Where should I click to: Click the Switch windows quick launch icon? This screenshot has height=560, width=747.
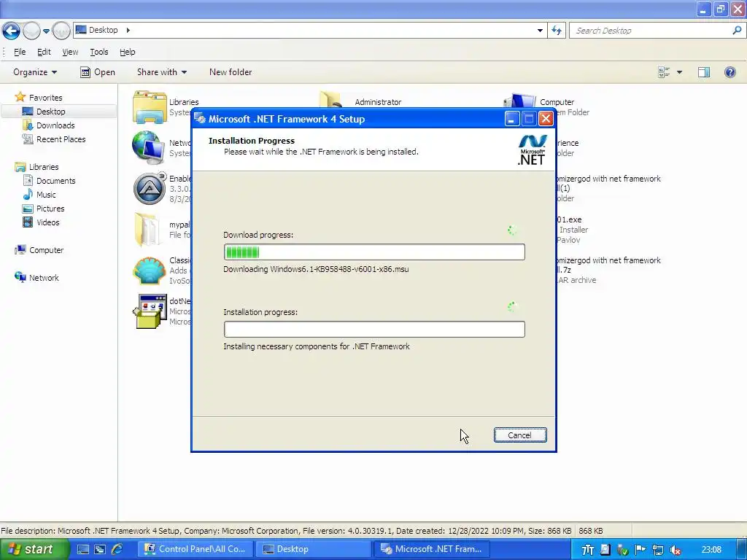99,550
